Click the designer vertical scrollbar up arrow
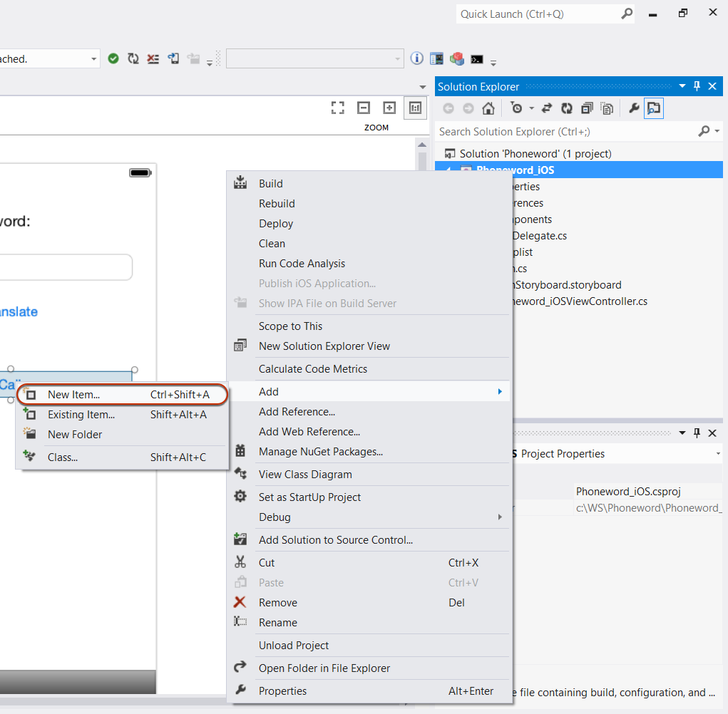Screen dimensions: 728x714 [422, 145]
